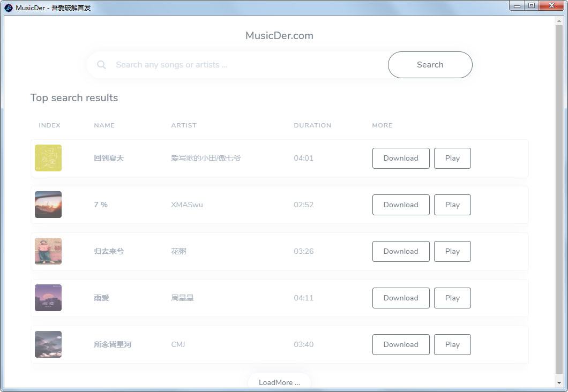Download the song 回到夏天
The height and width of the screenshot is (392, 568).
tap(401, 158)
